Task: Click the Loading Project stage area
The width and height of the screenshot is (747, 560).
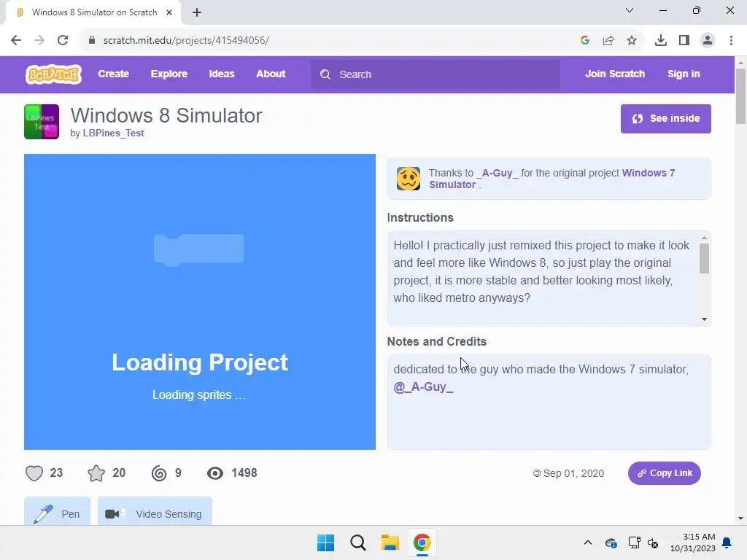Action: [200, 301]
